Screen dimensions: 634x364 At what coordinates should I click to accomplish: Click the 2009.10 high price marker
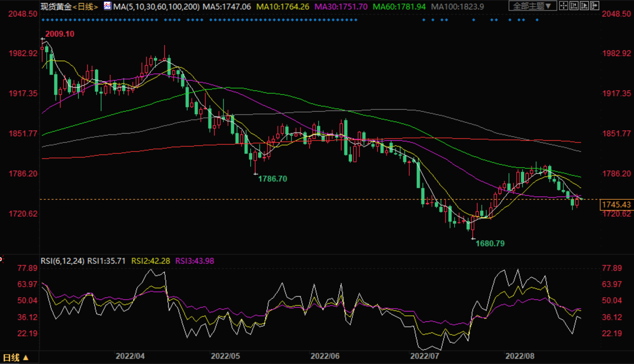pyautogui.click(x=60, y=34)
